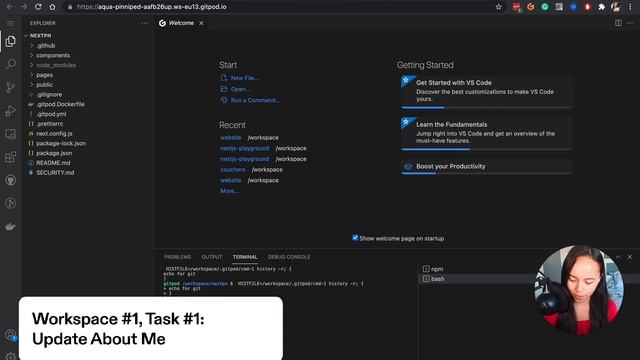Close the Welcome tab
The image size is (640, 360).
click(201, 23)
